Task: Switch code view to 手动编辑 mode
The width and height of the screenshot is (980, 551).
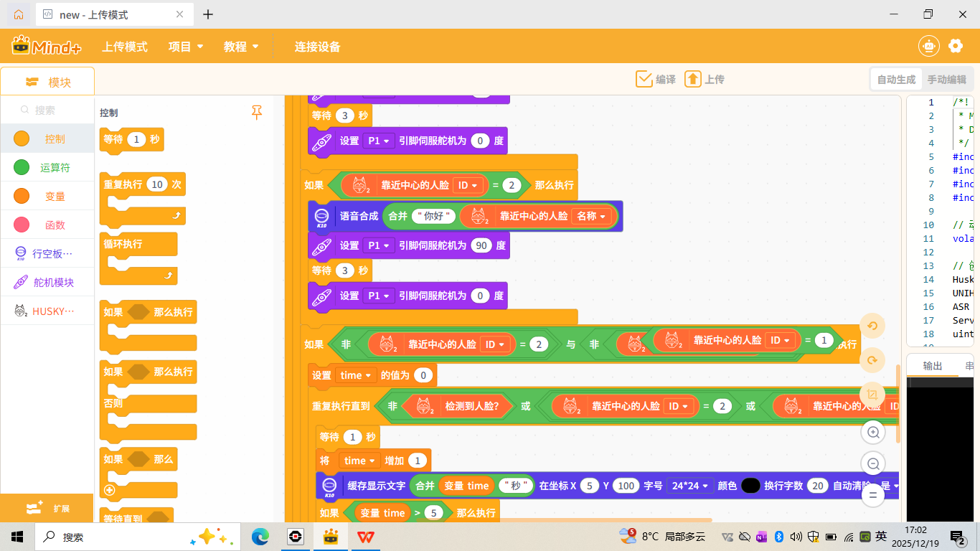Action: click(946, 80)
